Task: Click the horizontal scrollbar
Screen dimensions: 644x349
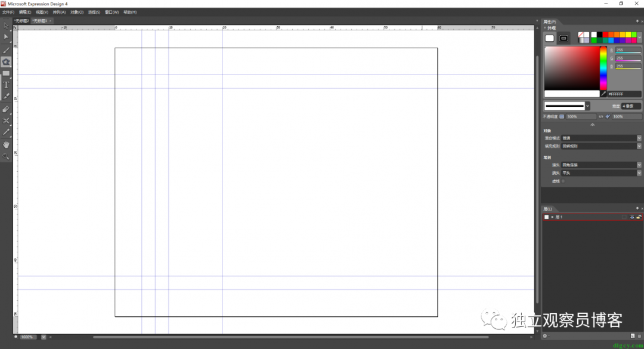Action: [x=291, y=337]
